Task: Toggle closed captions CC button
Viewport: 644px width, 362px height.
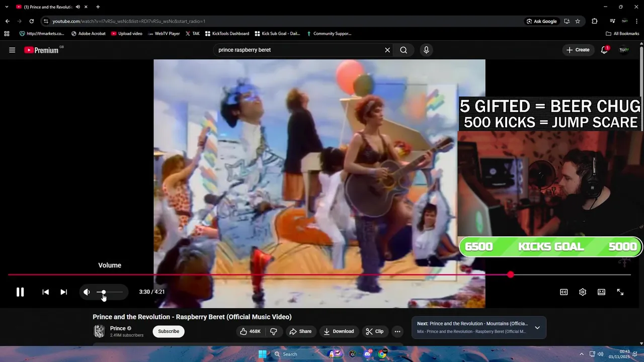Action: [x=564, y=292]
